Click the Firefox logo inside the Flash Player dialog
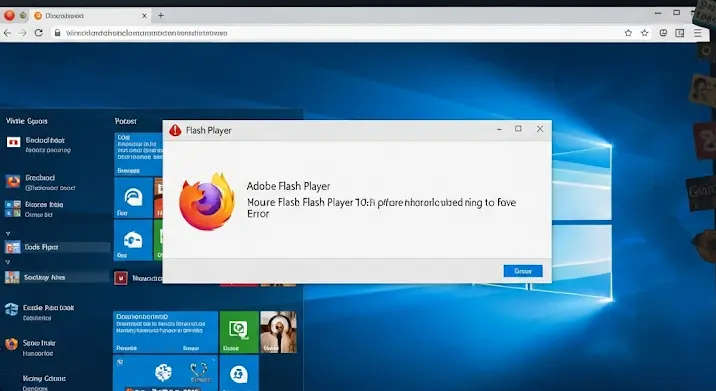 tap(207, 201)
